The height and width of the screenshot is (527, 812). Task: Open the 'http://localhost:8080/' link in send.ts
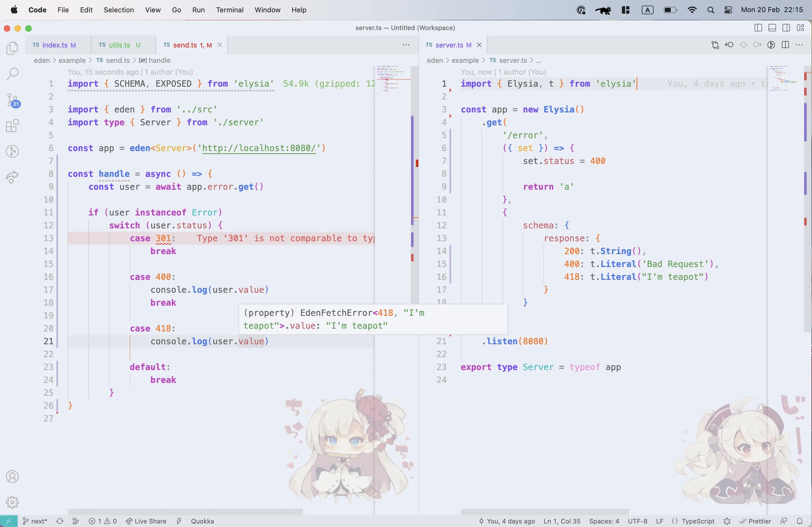tap(259, 148)
